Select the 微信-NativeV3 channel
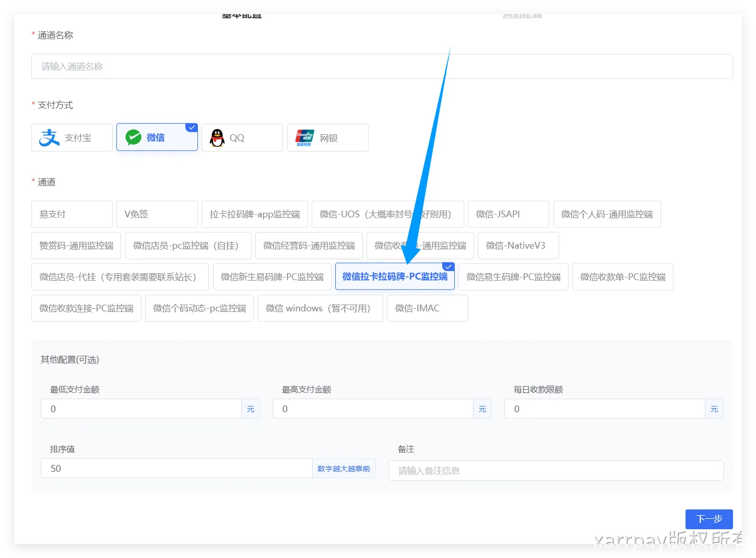 (518, 246)
